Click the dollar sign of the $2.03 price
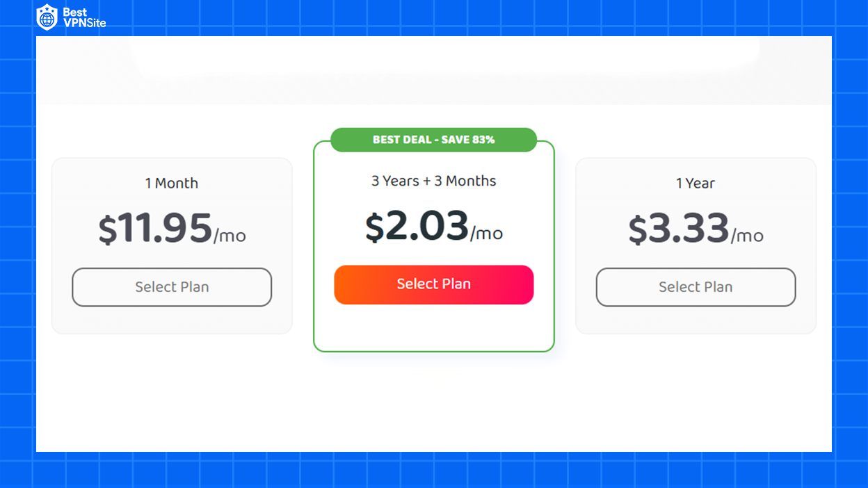This screenshot has height=488, width=868. [374, 227]
